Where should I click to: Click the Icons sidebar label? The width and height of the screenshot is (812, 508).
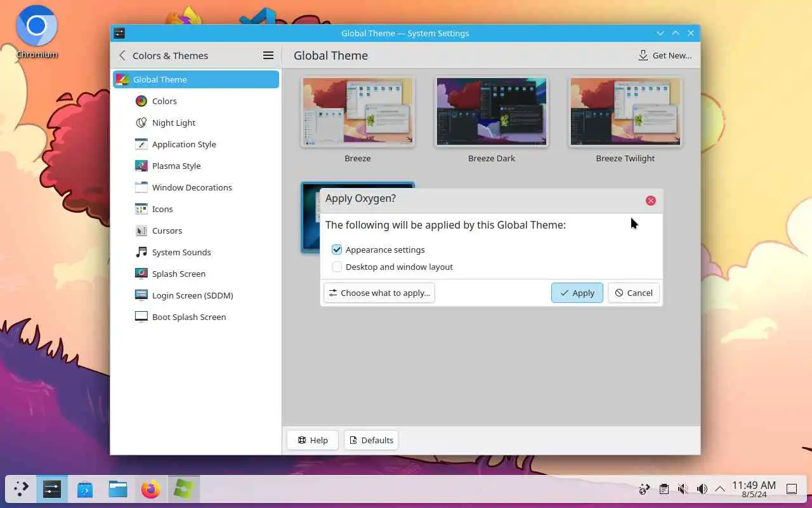[162, 209]
